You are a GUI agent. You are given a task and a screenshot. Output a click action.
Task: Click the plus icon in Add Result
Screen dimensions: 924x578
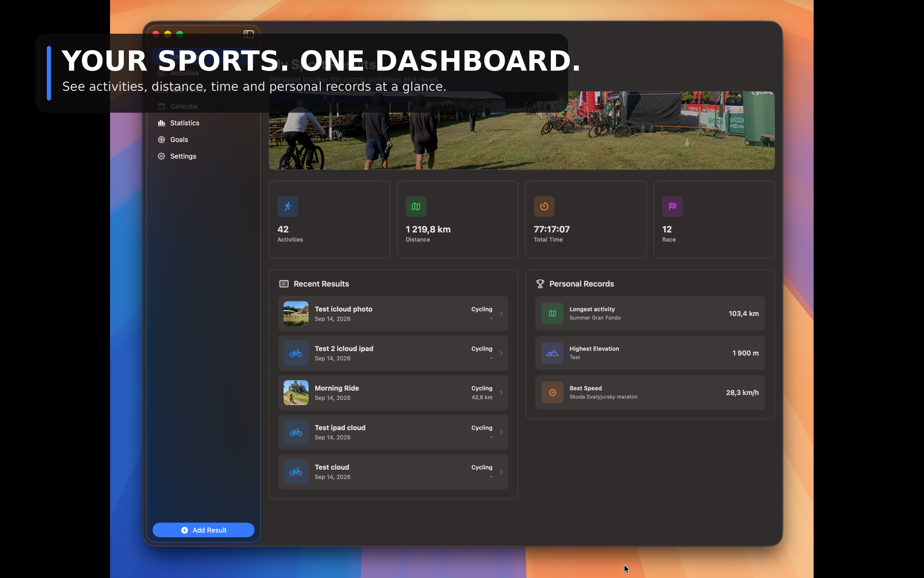pyautogui.click(x=184, y=530)
